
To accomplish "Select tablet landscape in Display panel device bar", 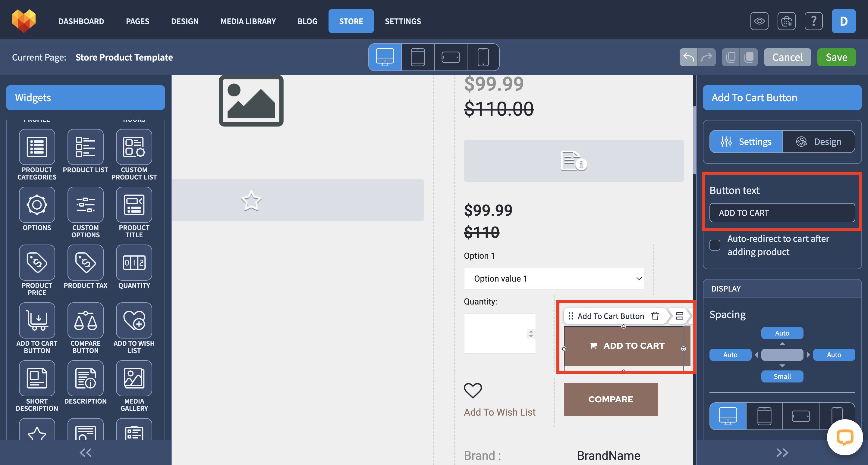I will point(800,416).
